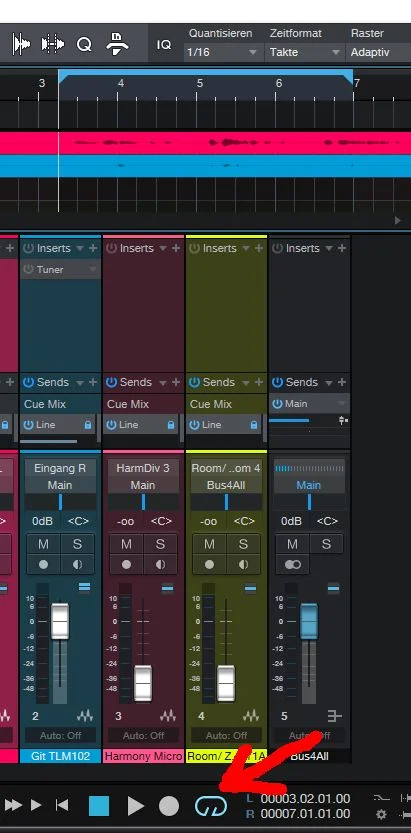Return to zero with the transport button
Viewport: 411px width, 833px height.
pyautogui.click(x=62, y=805)
